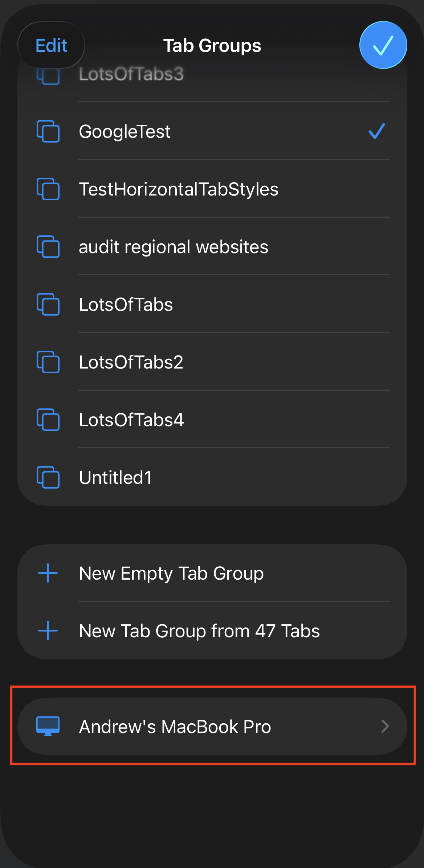
Task: Tap the plus icon for New Tab Group from 47 Tabs
Action: pyautogui.click(x=48, y=631)
